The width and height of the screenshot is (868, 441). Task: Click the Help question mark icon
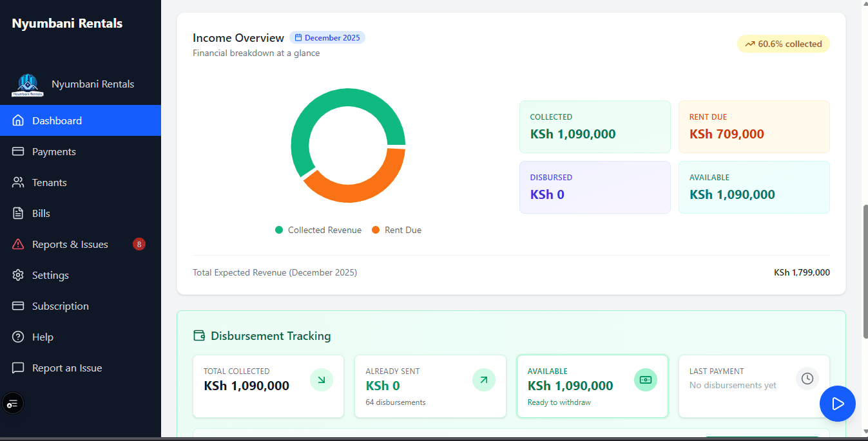click(x=18, y=337)
